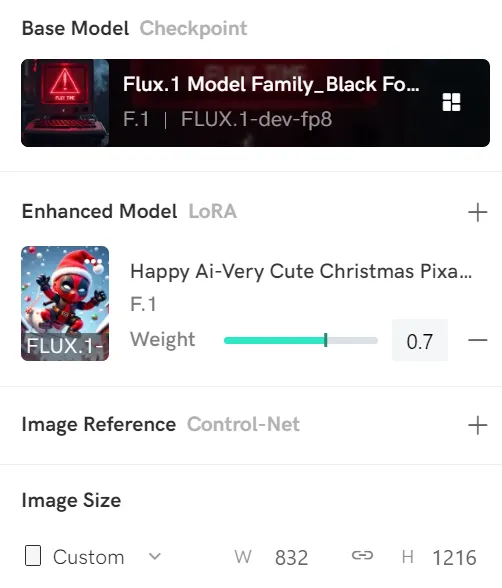
Task: Click the width field showing 832
Action: pos(291,557)
